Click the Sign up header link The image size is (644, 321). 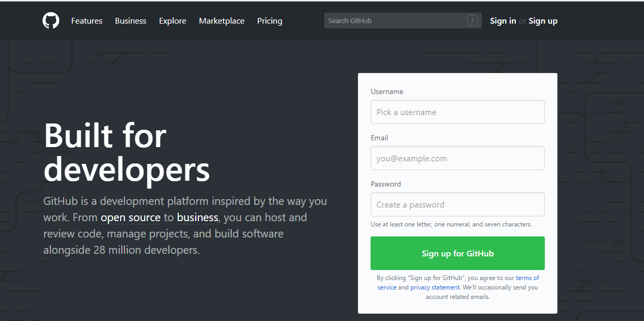543,21
